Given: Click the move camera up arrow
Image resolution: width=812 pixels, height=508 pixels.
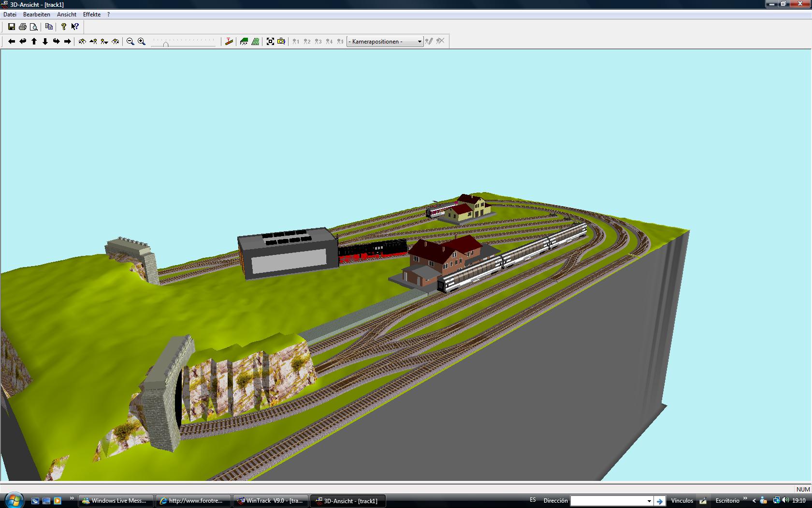Looking at the screenshot, I should pyautogui.click(x=34, y=42).
